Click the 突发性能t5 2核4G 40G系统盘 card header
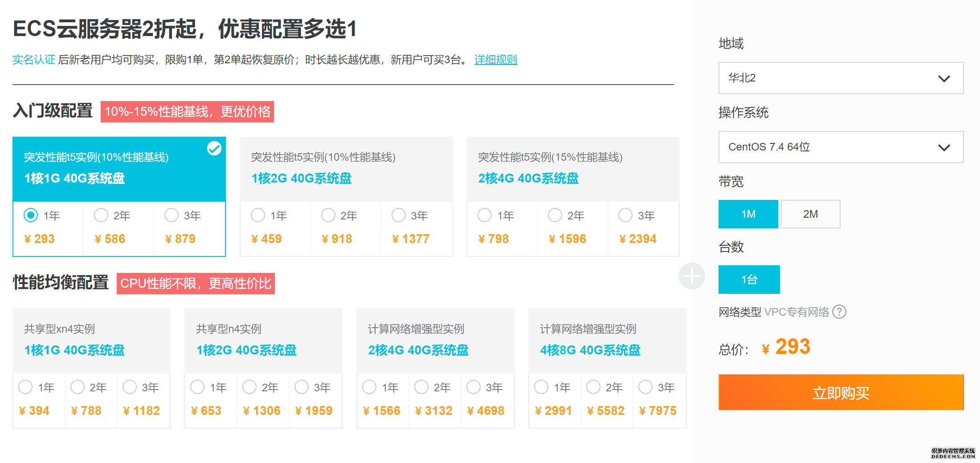The width and height of the screenshot is (980, 463). [x=572, y=169]
